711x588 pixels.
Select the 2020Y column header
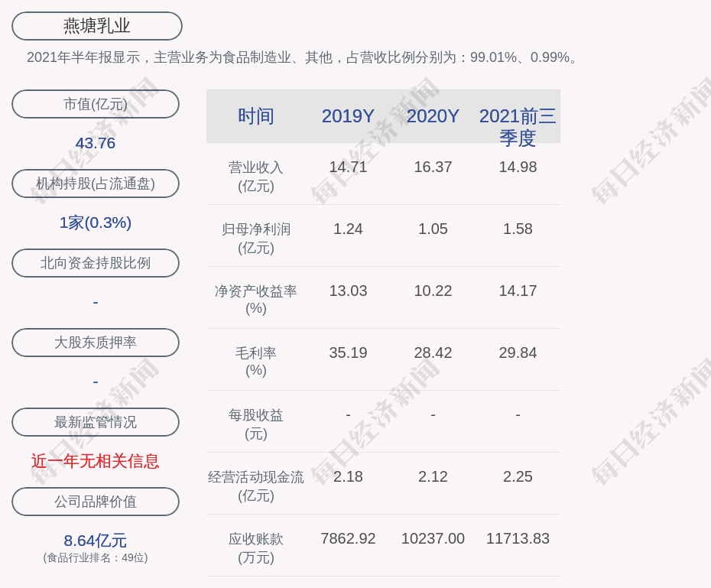(x=433, y=116)
